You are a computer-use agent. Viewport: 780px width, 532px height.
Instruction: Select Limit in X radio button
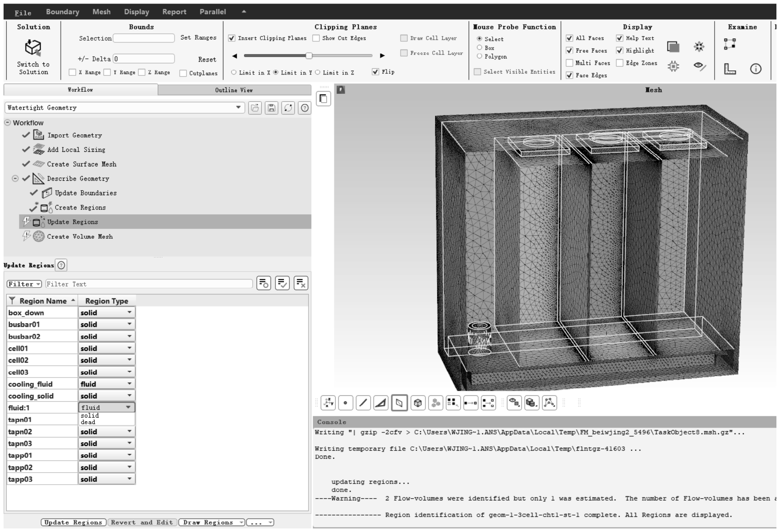point(234,72)
